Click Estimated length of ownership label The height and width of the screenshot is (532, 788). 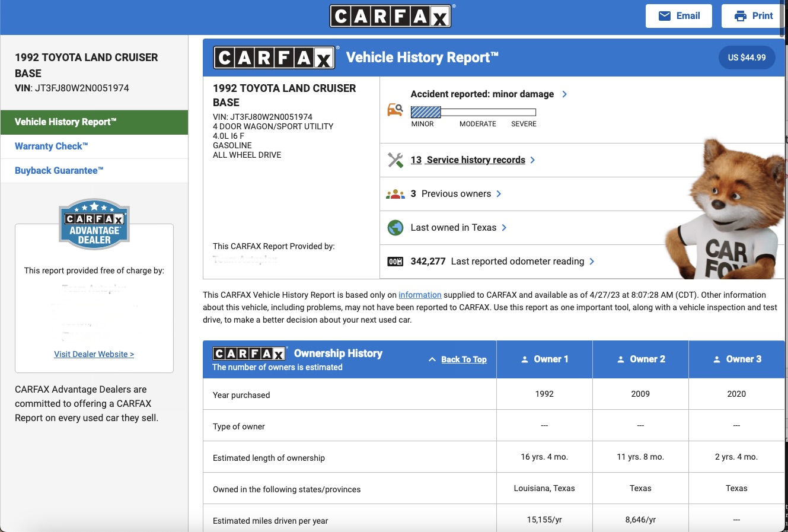point(269,458)
